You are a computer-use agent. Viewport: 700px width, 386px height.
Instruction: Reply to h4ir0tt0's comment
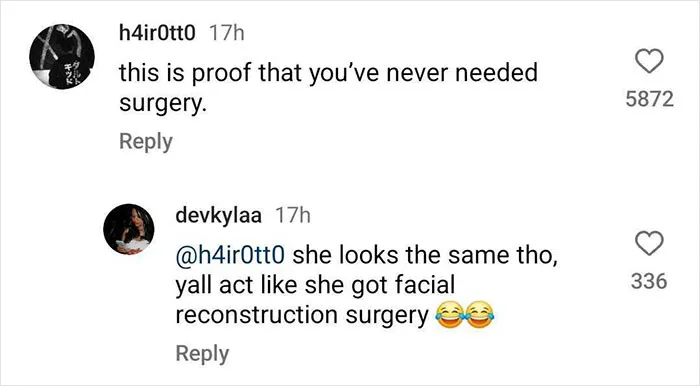click(146, 142)
